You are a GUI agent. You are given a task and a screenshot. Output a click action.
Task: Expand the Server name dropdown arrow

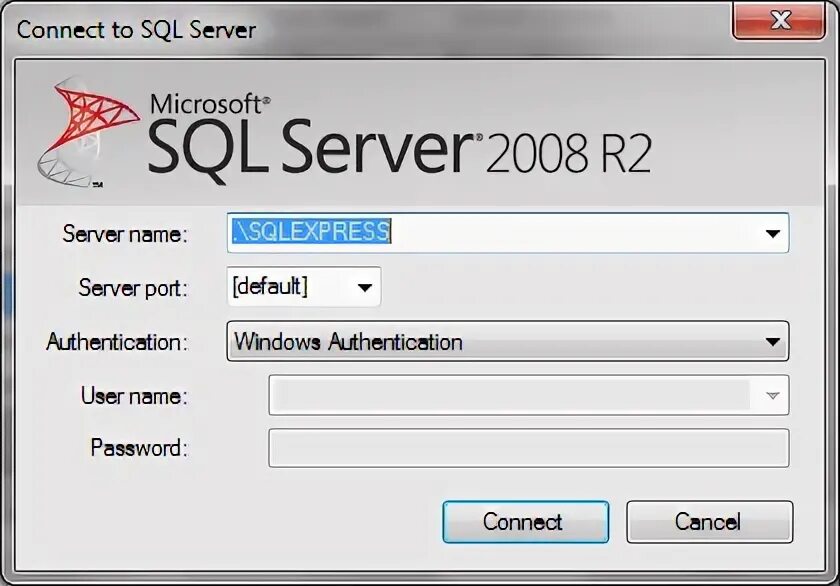pos(772,234)
